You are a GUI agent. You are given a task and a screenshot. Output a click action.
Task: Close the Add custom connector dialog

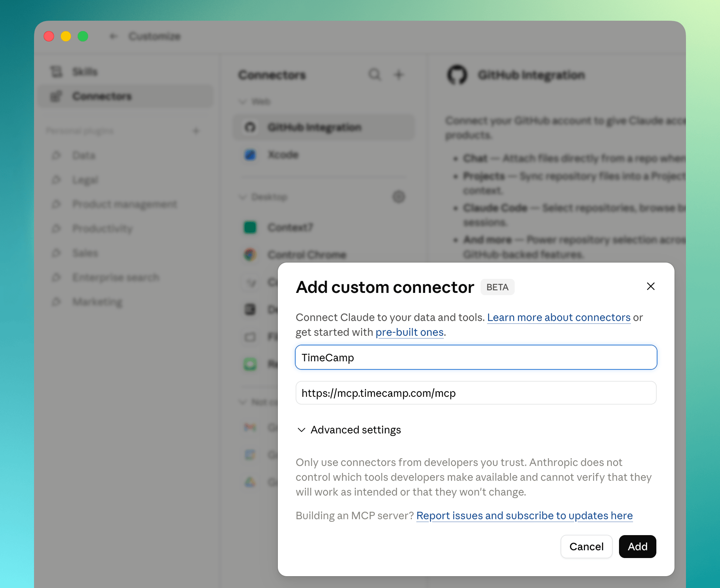650,286
